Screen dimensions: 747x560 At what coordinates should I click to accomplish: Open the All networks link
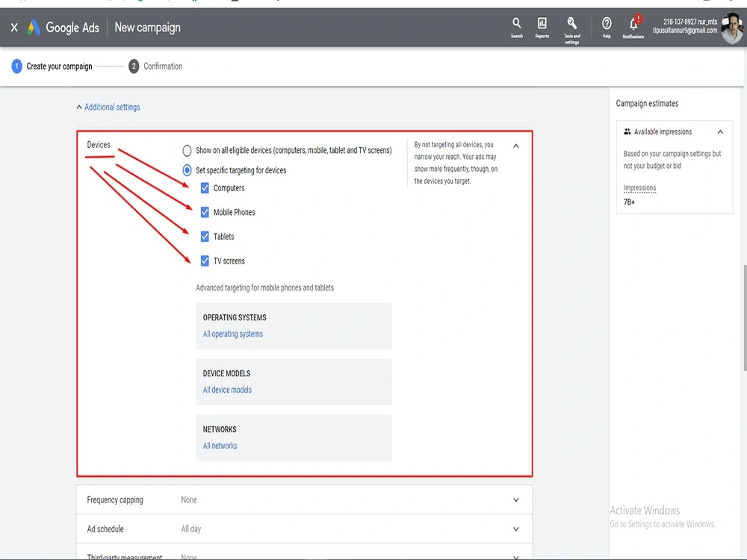(220, 446)
